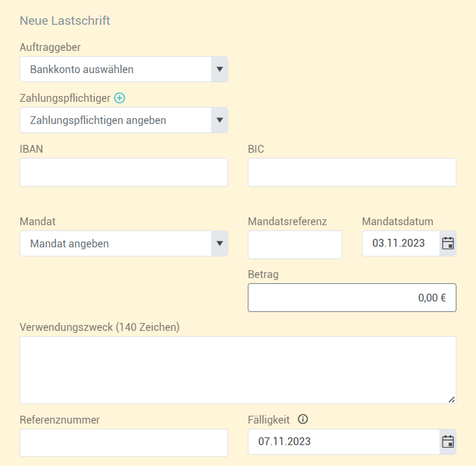This screenshot has width=476, height=466.
Task: Click the 'Neue Lastschrift' heading
Action: point(65,21)
